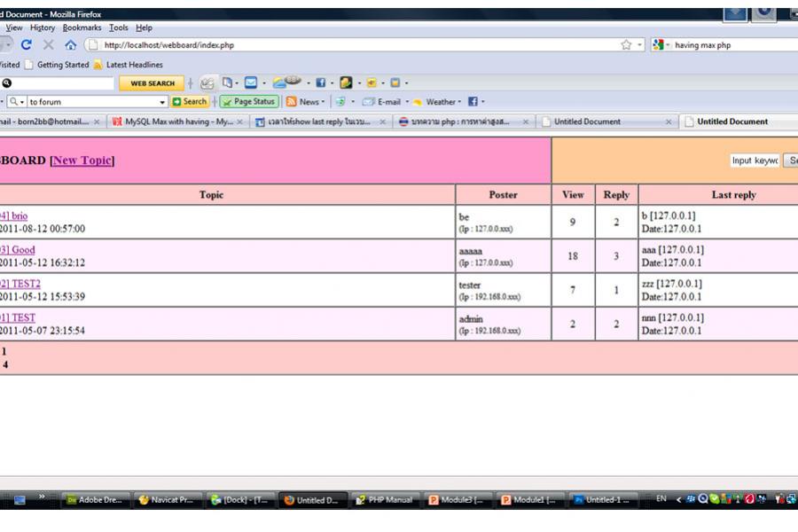798x532 pixels.
Task: Click the Firefox reload page icon
Action: click(x=27, y=45)
